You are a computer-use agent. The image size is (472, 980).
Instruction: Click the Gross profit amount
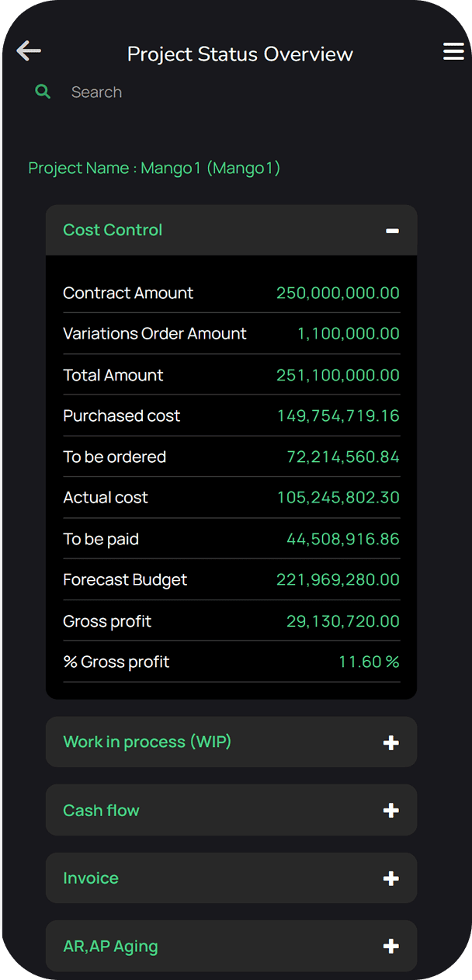pos(342,621)
